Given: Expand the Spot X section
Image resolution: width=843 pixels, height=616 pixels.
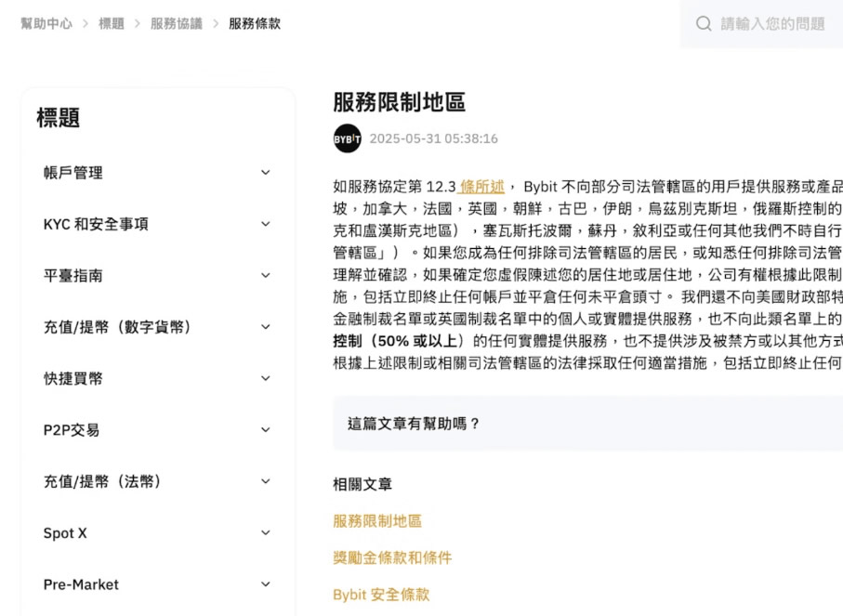Looking at the screenshot, I should 158,532.
